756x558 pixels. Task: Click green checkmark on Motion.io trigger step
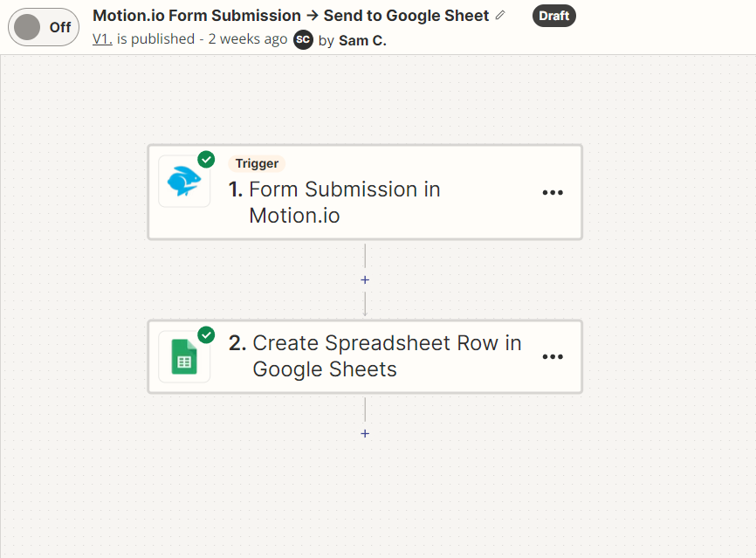click(x=206, y=159)
